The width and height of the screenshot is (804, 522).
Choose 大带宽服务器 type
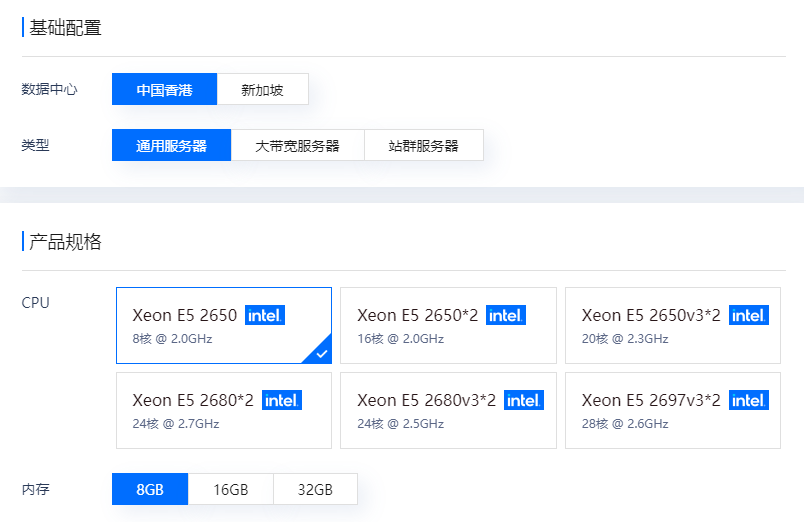pos(297,145)
